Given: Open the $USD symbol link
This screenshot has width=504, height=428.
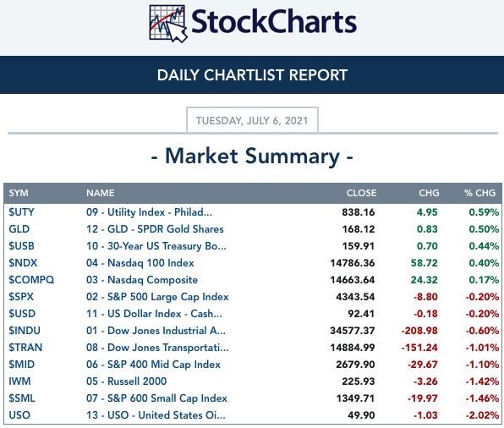Looking at the screenshot, I should [22, 314].
